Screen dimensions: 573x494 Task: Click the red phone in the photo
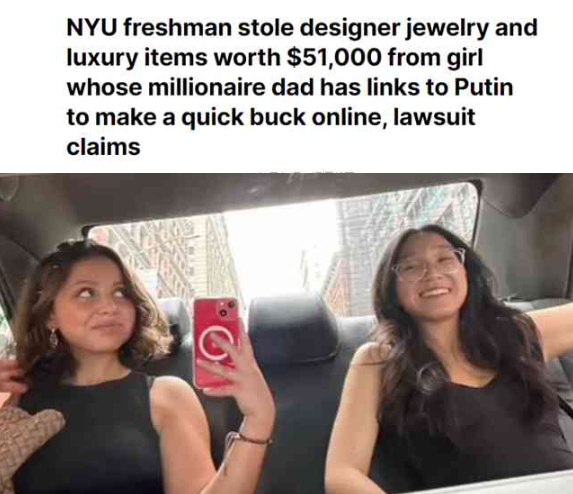tap(216, 342)
